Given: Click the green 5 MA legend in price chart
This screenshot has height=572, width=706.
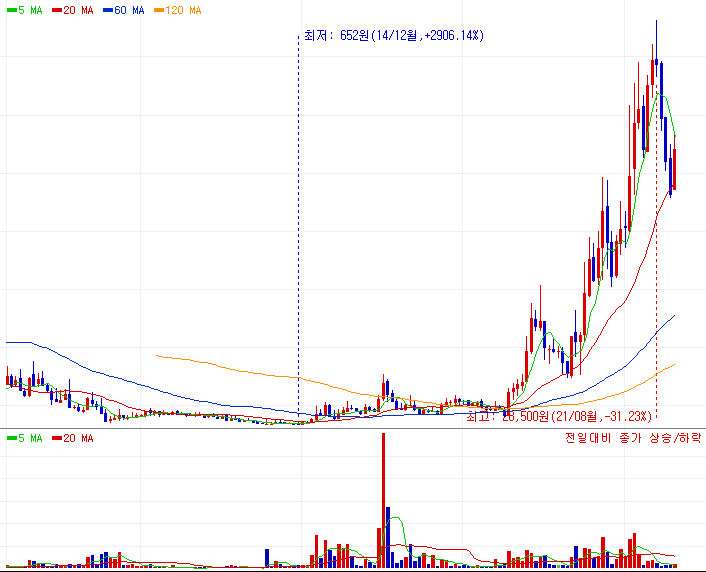Looking at the screenshot, I should click(25, 10).
